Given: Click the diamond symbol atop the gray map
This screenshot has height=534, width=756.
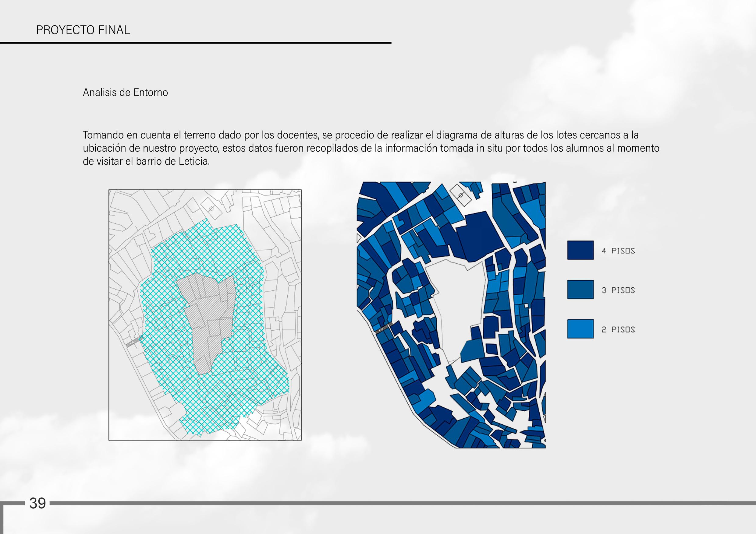Looking at the screenshot, I should click(x=211, y=208).
